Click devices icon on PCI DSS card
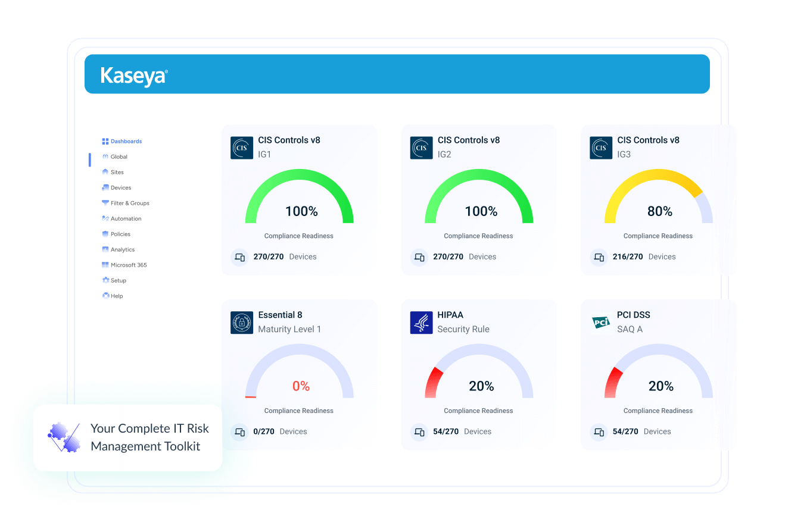The width and height of the screenshot is (810, 532). 599,432
